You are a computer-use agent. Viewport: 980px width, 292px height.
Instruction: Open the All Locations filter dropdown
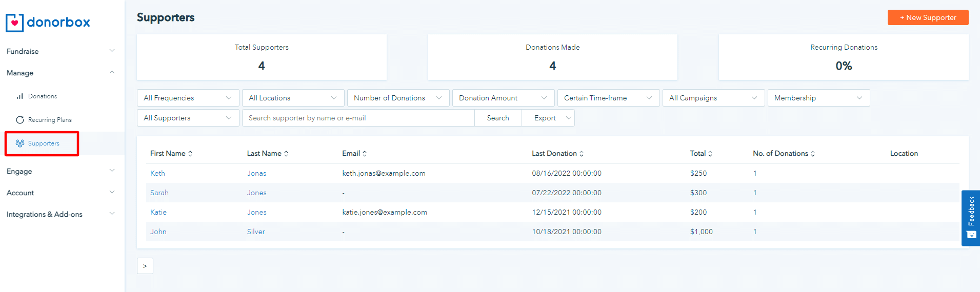pyautogui.click(x=293, y=98)
